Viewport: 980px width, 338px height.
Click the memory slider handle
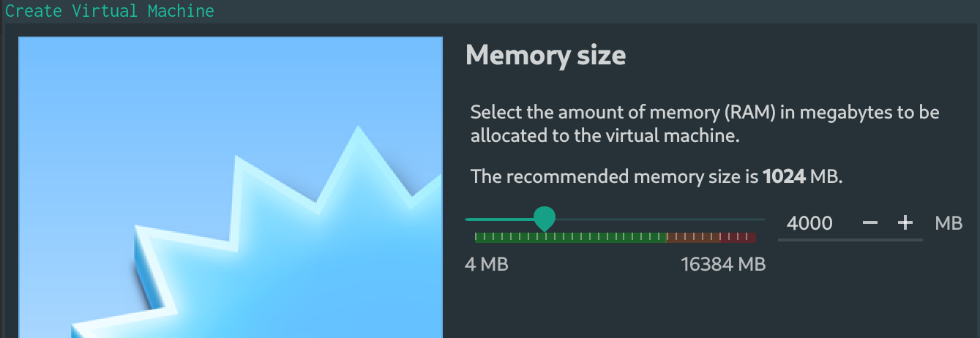pyautogui.click(x=544, y=218)
